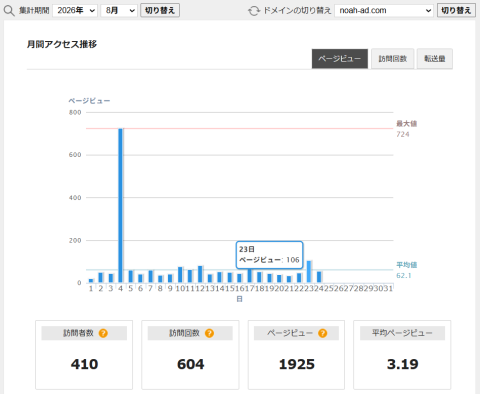The height and width of the screenshot is (394, 480).
Task: Click the bar for day 24
Action: pos(319,277)
